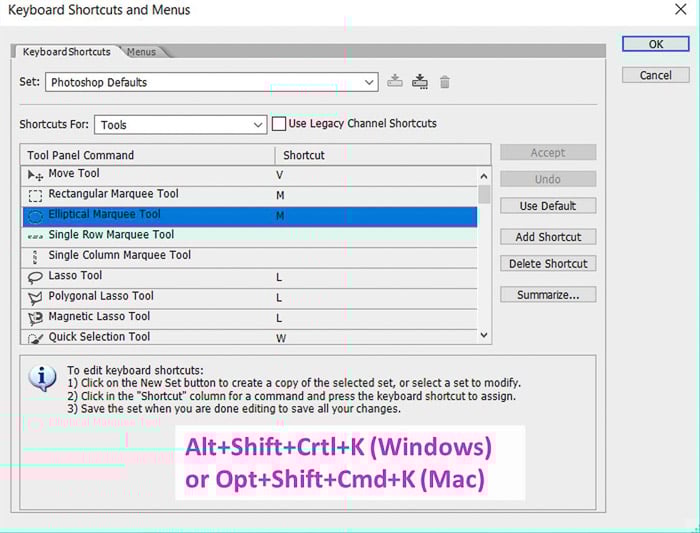Viewport: 700px width, 533px height.
Task: Click the Use Default button
Action: [x=548, y=206]
